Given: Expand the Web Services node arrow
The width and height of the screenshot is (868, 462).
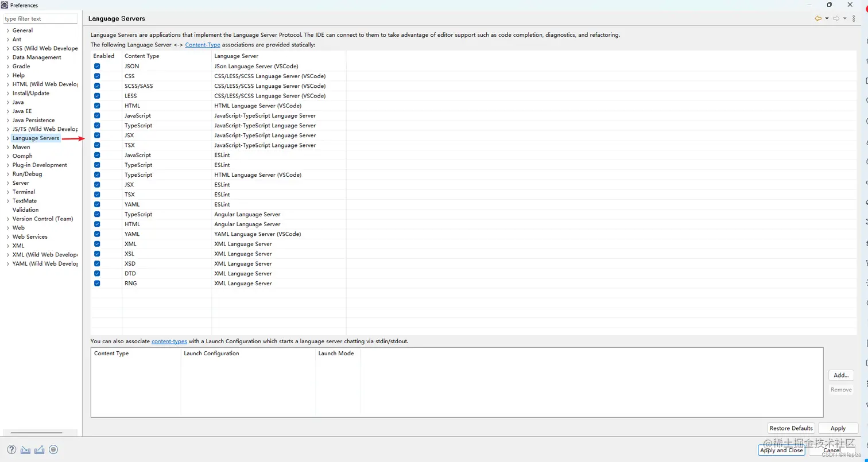Looking at the screenshot, I should [x=7, y=236].
